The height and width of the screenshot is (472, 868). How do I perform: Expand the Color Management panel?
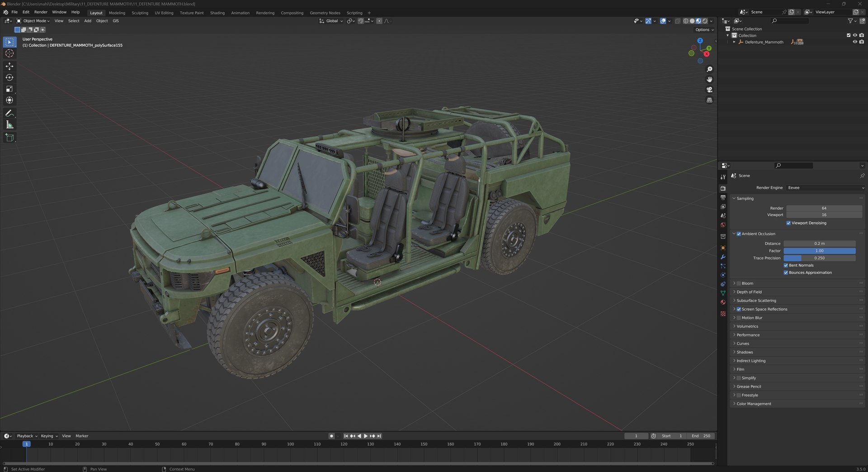(x=734, y=404)
